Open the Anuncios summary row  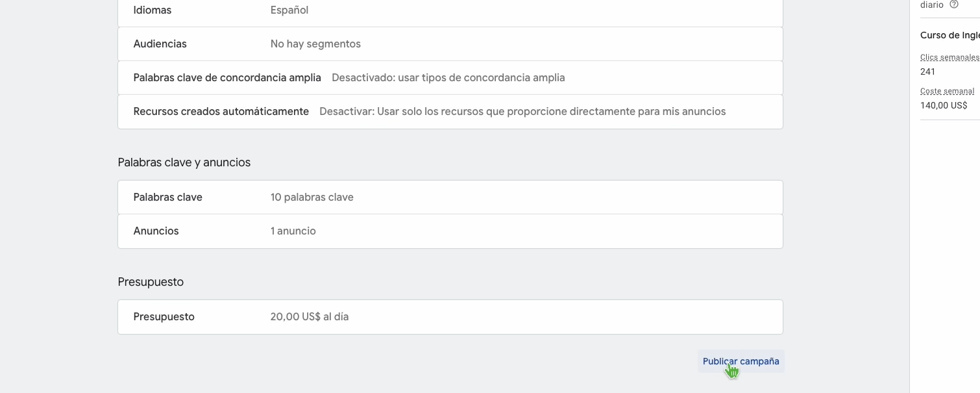[x=450, y=231]
